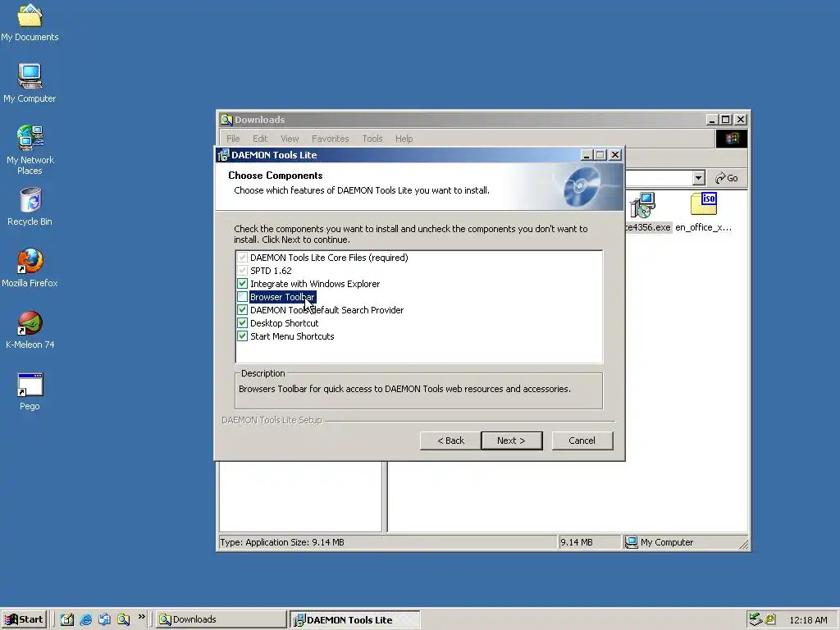Cancel the DAEMON Tools setup
The height and width of the screenshot is (630, 840).
point(582,441)
